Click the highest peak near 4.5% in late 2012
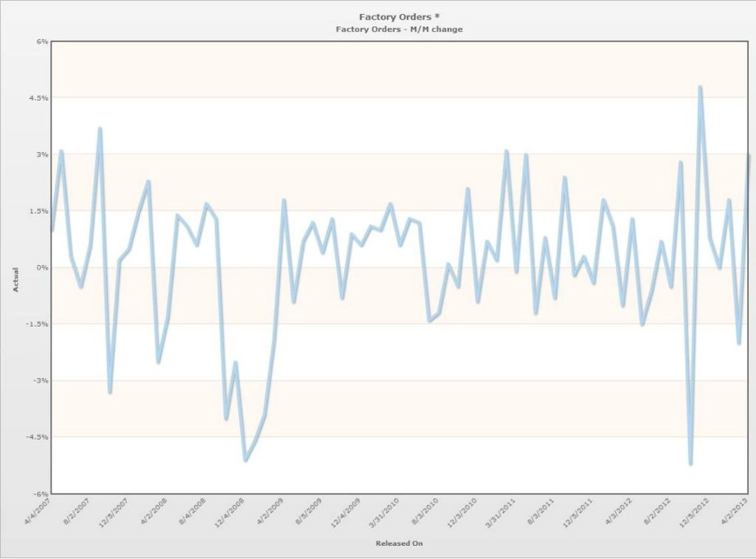Image resolution: width=756 pixels, height=559 pixels. (700, 88)
